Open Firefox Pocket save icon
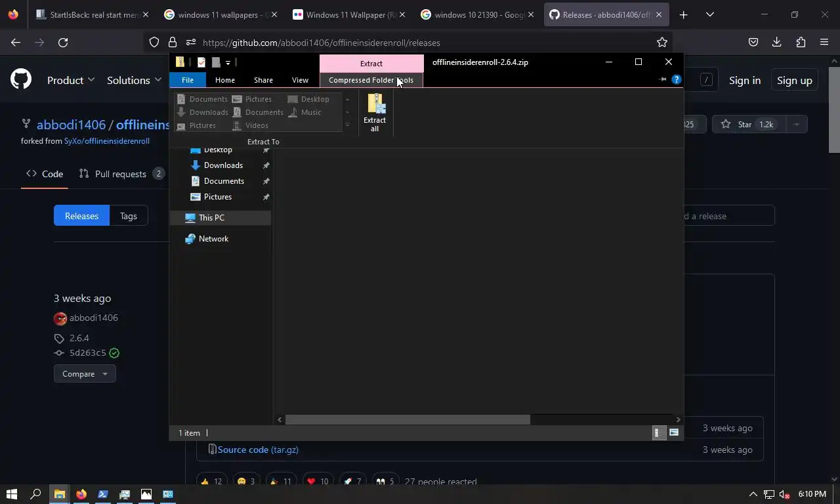Viewport: 840px width, 504px height. (753, 43)
